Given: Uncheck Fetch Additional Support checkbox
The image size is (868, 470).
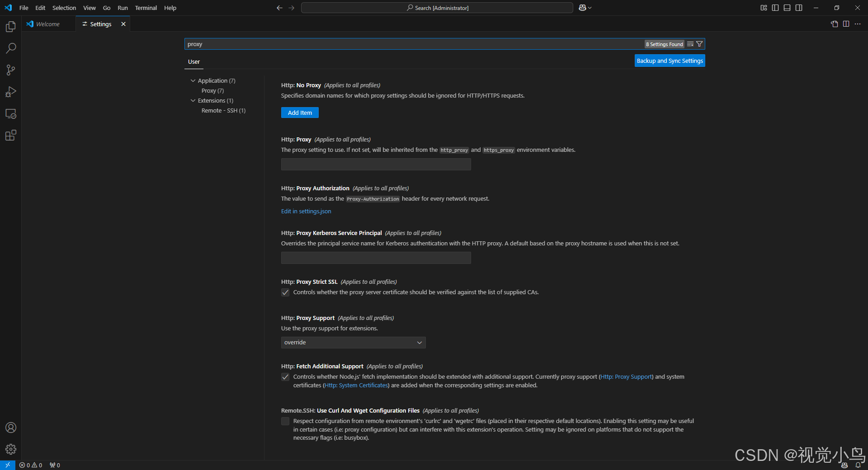Looking at the screenshot, I should point(285,377).
